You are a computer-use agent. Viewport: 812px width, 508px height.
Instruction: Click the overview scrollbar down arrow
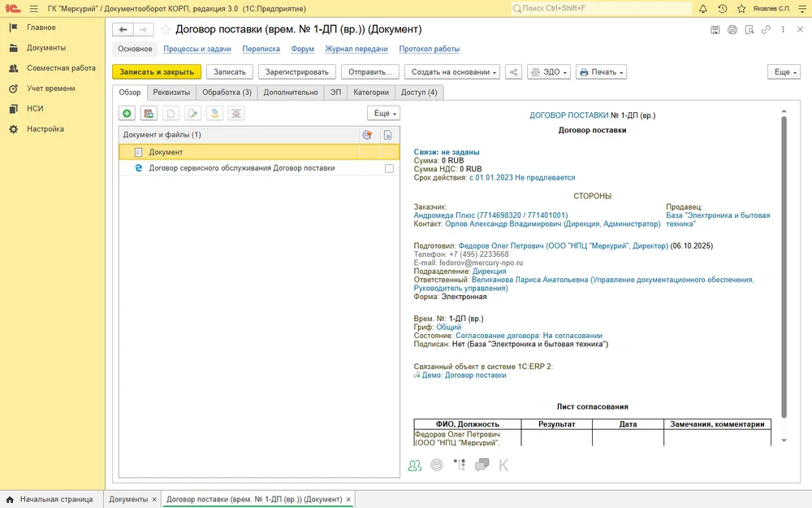tap(784, 440)
